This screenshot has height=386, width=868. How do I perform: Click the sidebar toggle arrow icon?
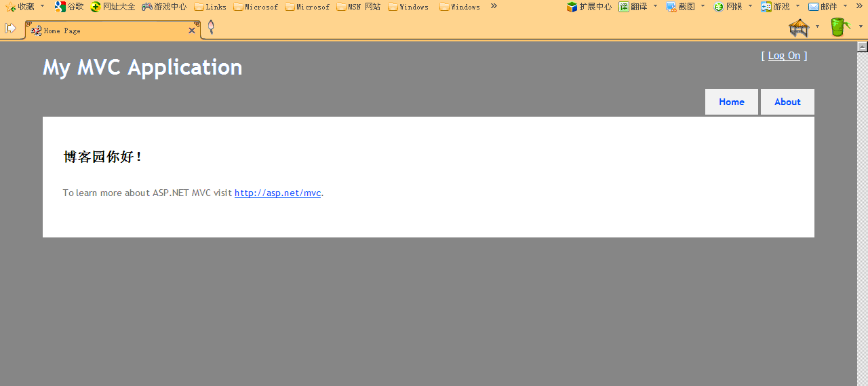pos(11,28)
